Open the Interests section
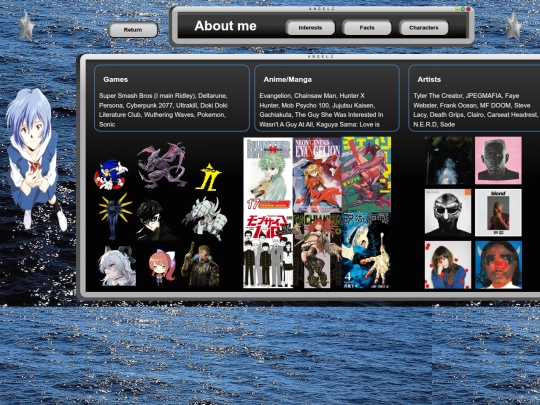 coord(310,28)
